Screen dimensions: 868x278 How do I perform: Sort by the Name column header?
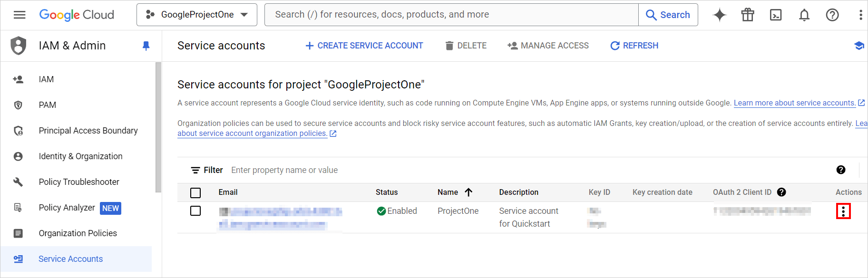[x=448, y=192]
